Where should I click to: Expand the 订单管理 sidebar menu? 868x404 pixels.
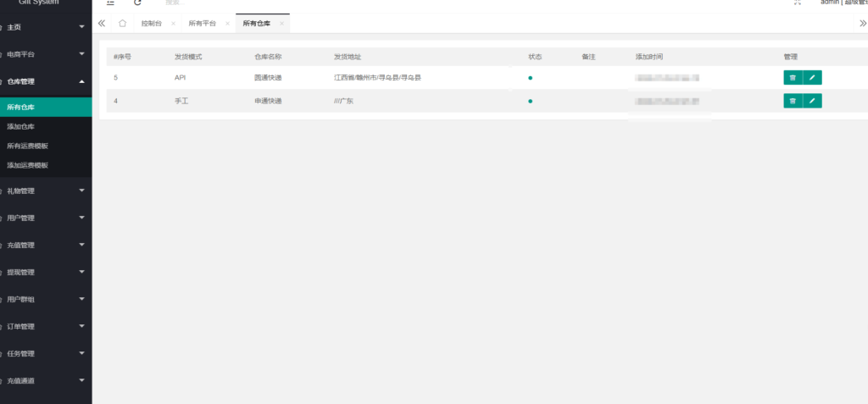pyautogui.click(x=46, y=327)
